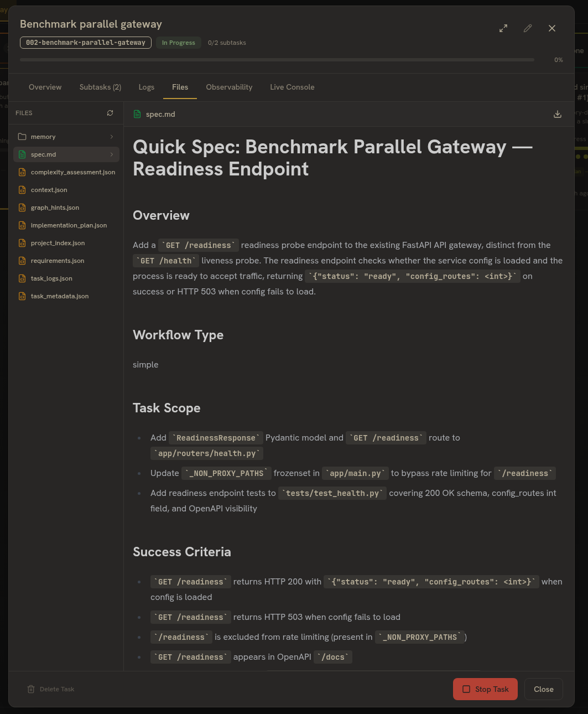Click the 0% progress label
Image resolution: width=588 pixels, height=714 pixels.
(x=559, y=60)
